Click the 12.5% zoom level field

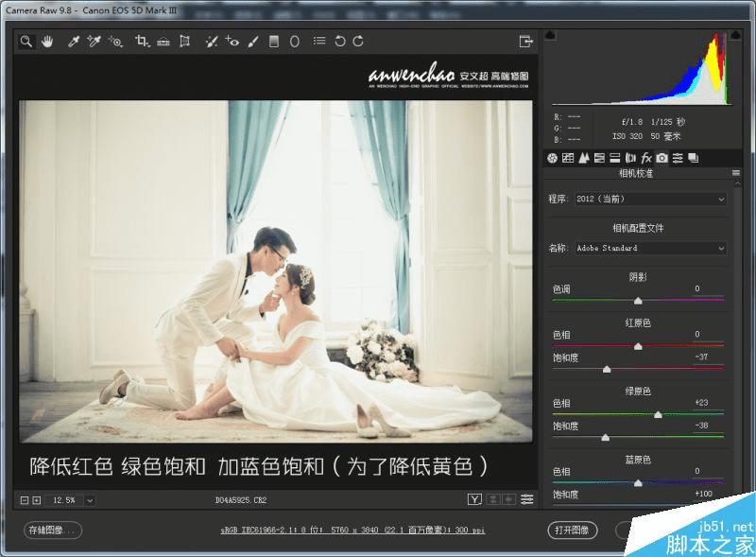click(x=64, y=500)
